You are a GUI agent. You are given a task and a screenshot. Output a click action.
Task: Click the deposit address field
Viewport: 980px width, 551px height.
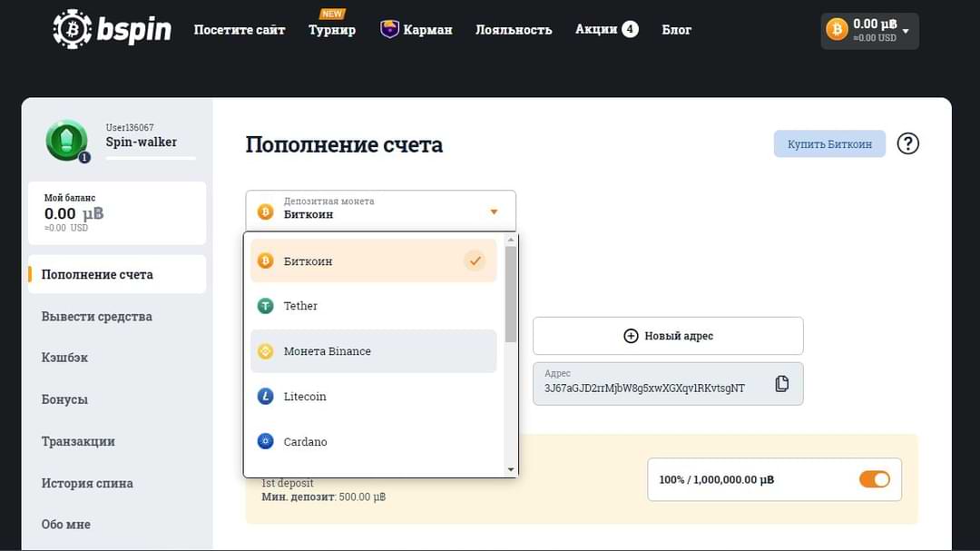[668, 383]
